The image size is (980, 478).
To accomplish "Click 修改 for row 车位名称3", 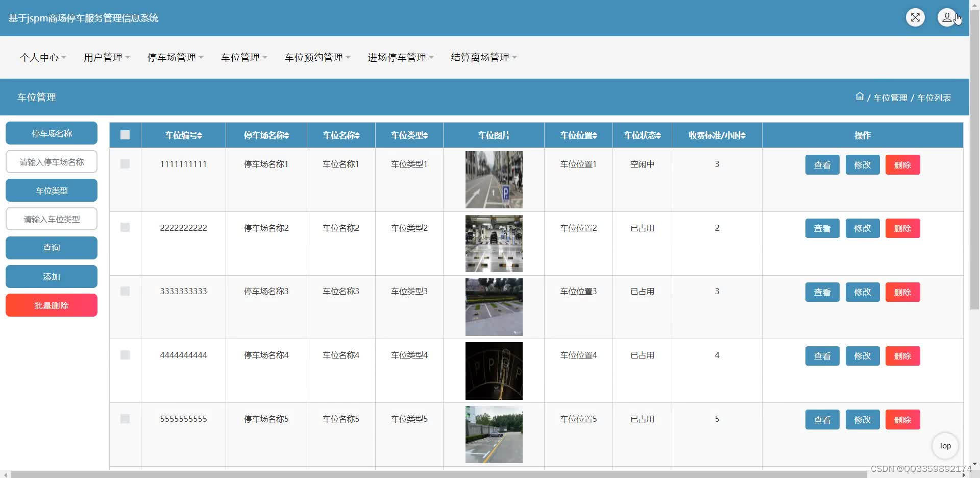I will tap(863, 292).
